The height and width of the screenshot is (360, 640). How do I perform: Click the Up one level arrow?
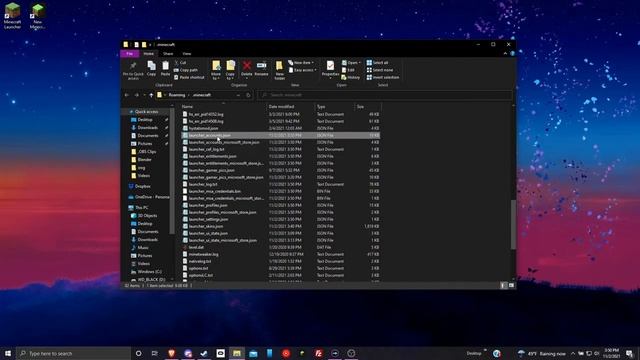coord(151,95)
